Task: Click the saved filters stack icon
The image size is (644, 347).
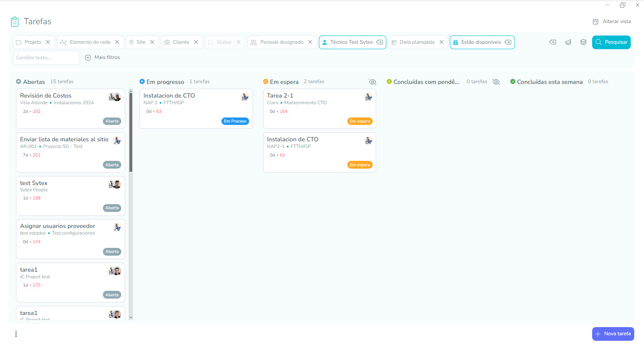Action: (x=583, y=42)
